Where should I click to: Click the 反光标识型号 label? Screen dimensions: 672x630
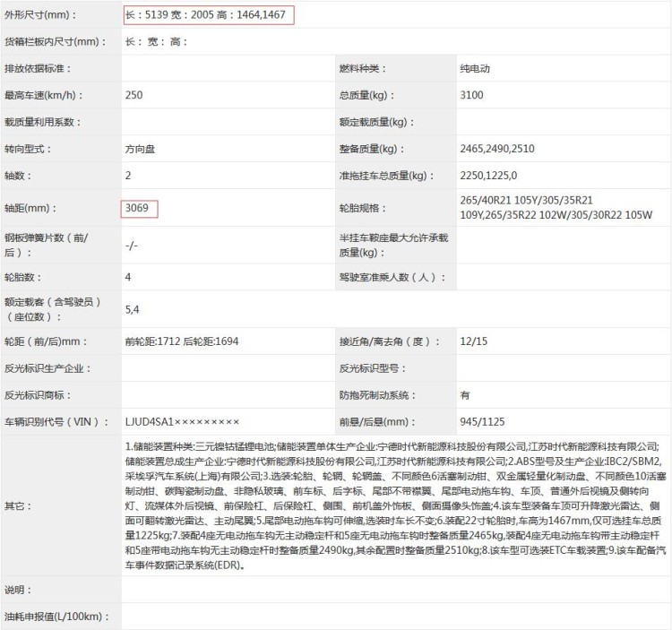373,368
